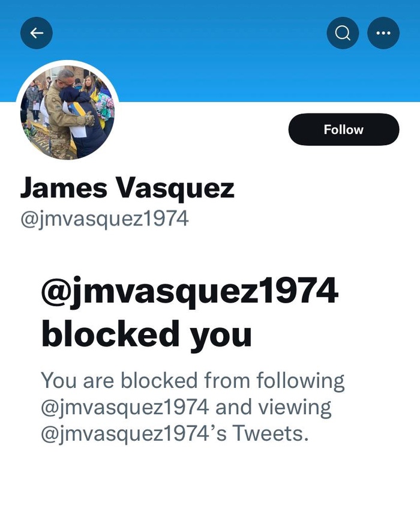Go back using the left arrow icon
The height and width of the screenshot is (526, 420).
coord(37,33)
